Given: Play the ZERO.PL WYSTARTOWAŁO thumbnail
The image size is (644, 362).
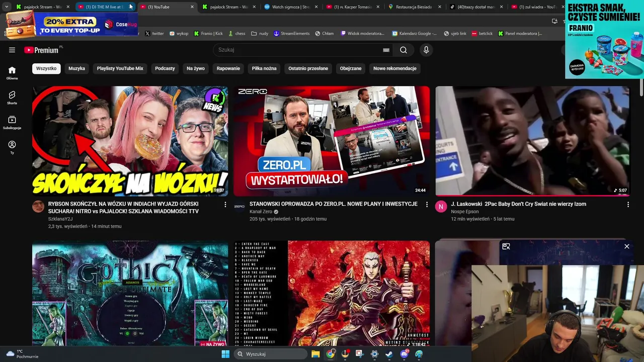Looking at the screenshot, I should point(332,141).
